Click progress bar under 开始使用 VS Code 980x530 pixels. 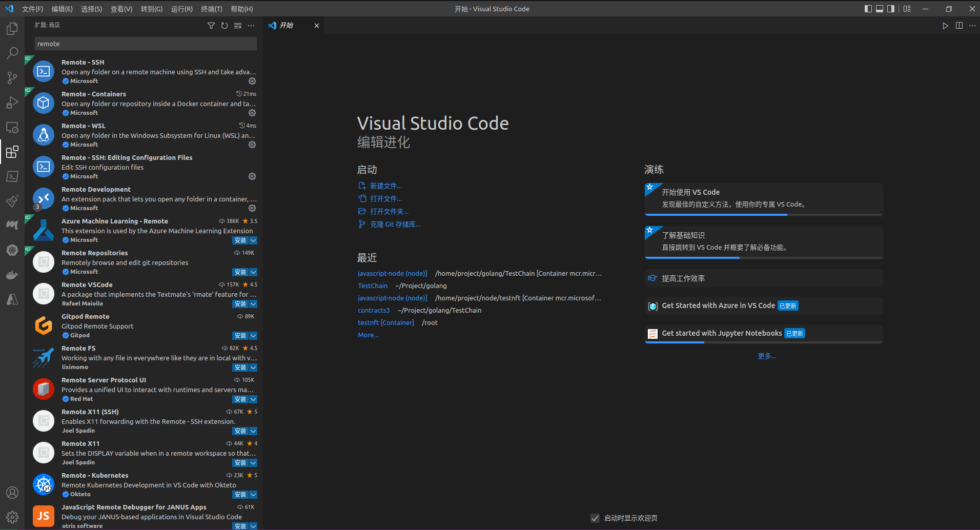[x=764, y=215]
